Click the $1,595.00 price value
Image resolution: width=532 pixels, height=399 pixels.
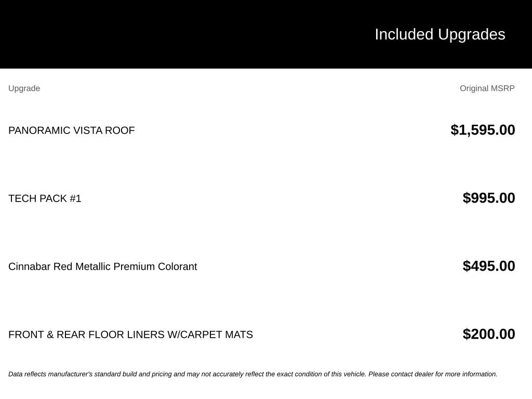pyautogui.click(x=483, y=130)
